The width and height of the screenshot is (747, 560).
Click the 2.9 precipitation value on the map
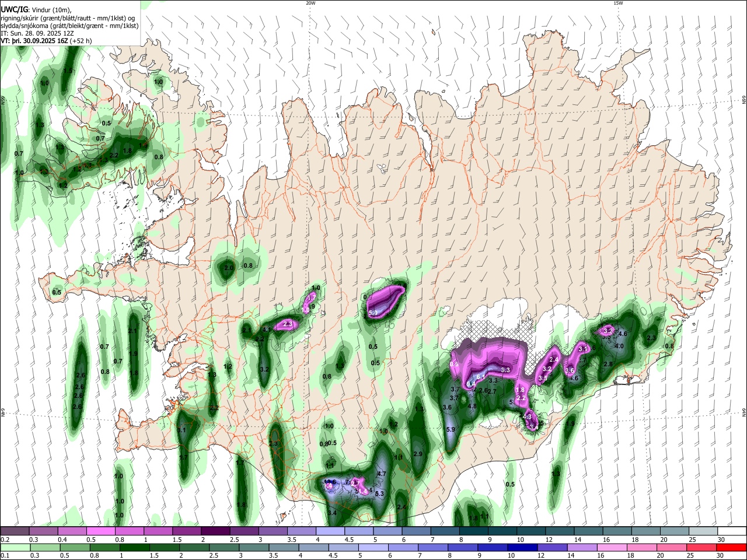coord(417,454)
